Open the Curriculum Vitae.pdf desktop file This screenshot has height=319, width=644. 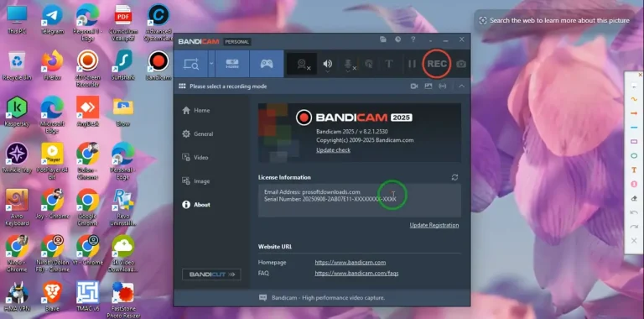pyautogui.click(x=122, y=23)
